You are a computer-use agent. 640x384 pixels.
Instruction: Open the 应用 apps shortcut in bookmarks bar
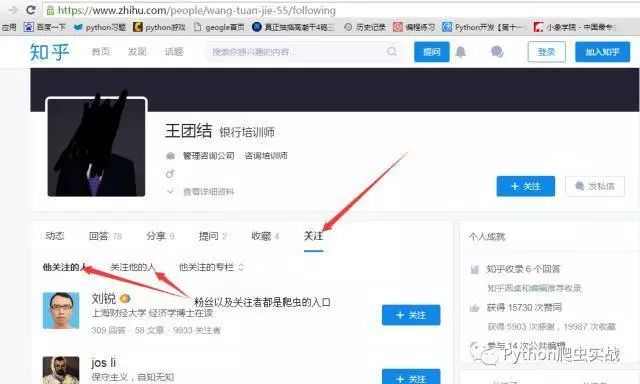(9, 27)
